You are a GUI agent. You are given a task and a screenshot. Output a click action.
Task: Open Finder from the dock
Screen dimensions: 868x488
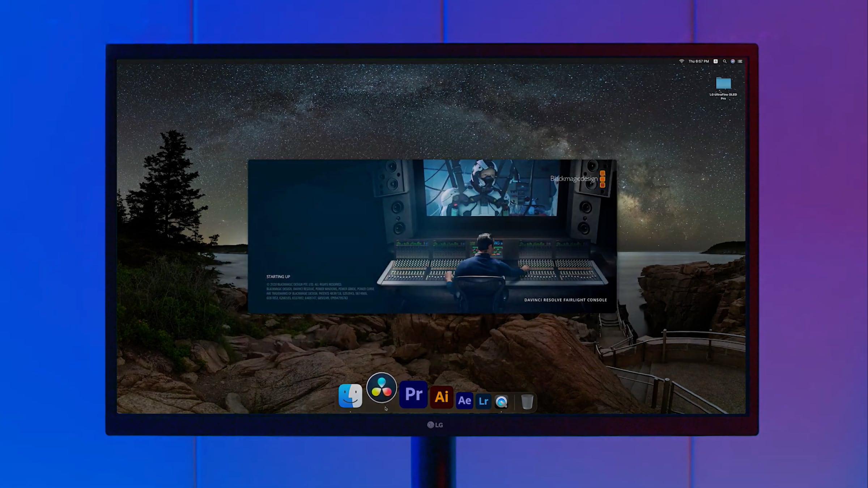350,395
